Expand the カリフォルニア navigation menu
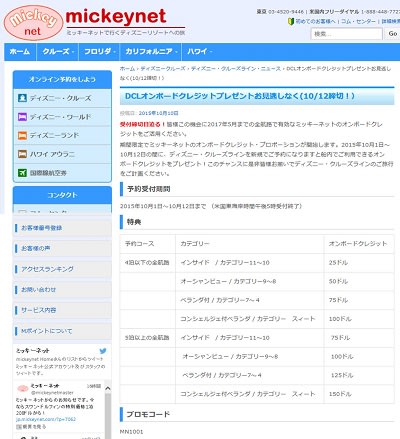 150,52
